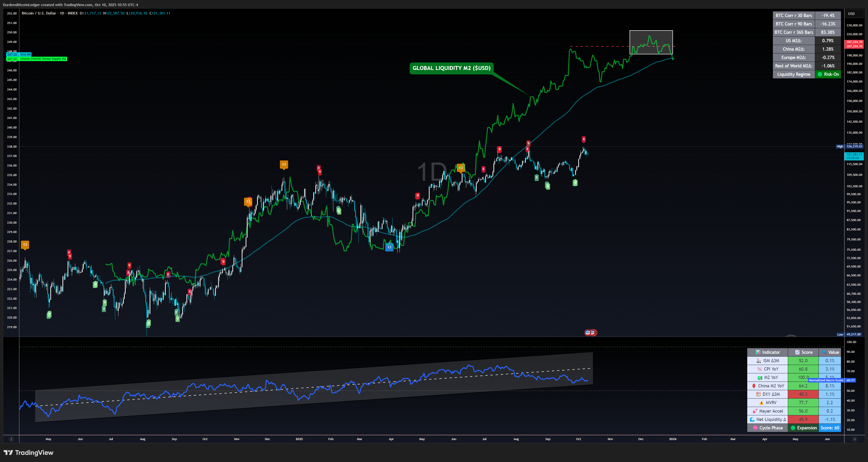Click the brain icon beside Cycle Phase
Viewport: 868px width, 462px height.
(755, 428)
